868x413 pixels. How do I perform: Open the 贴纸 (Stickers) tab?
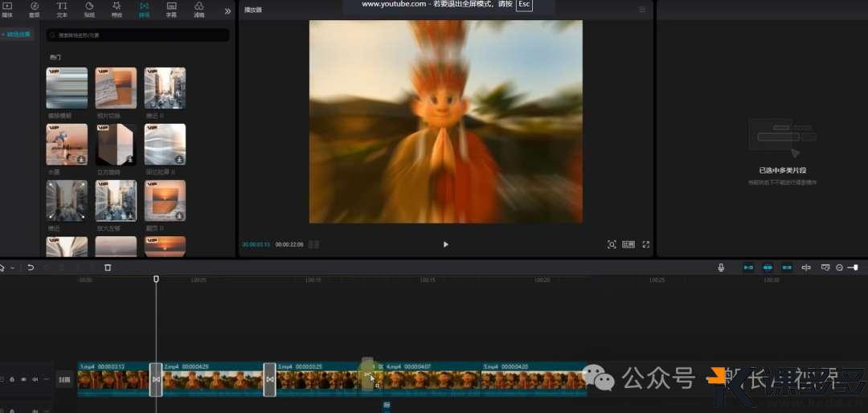pos(89,10)
